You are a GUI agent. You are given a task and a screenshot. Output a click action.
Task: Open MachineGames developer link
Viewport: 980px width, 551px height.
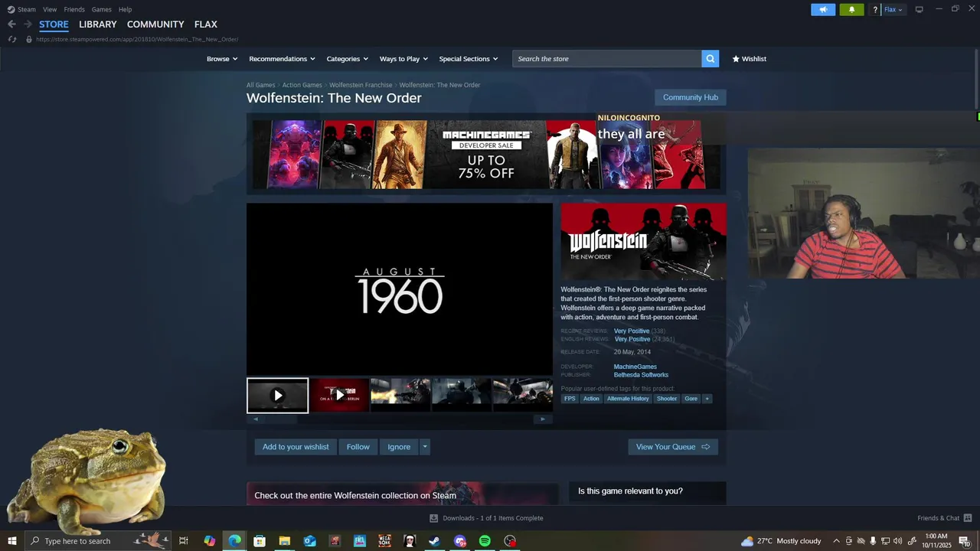pyautogui.click(x=635, y=367)
